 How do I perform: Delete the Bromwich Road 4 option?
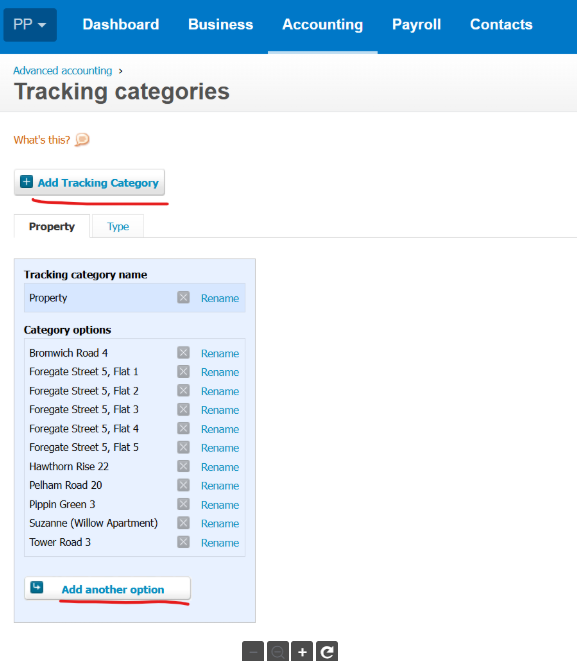183,352
